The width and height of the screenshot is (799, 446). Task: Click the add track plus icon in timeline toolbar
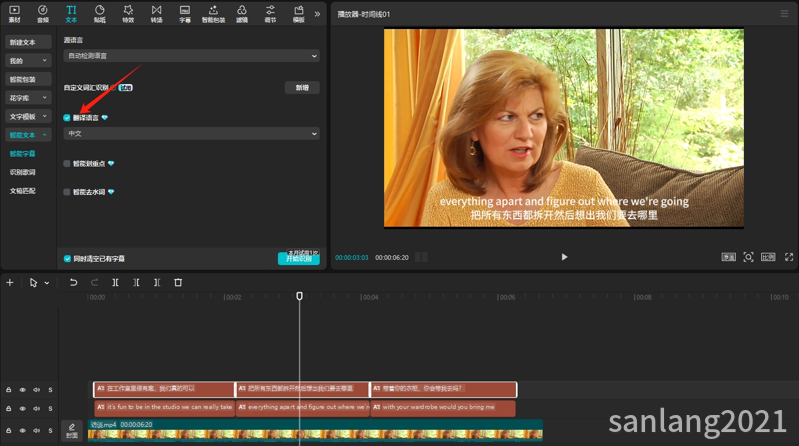[x=10, y=282]
